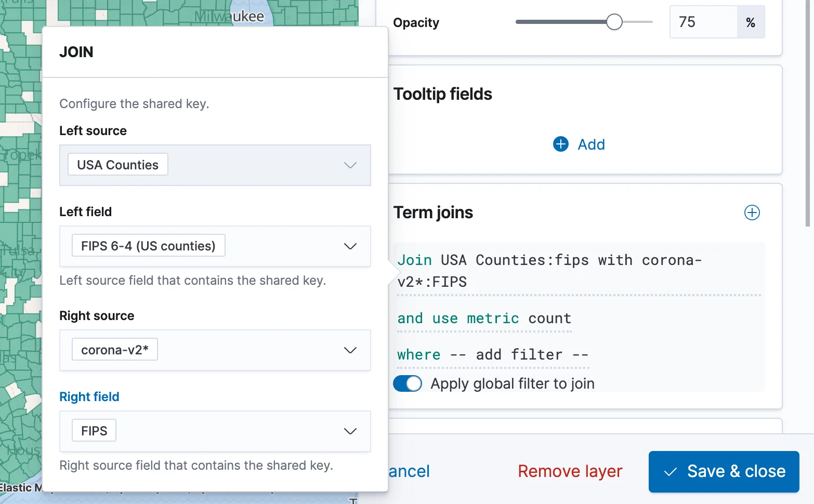Screen dimensions: 814x504
Task: Click the opacity percentage input field
Action: pyautogui.click(x=703, y=22)
